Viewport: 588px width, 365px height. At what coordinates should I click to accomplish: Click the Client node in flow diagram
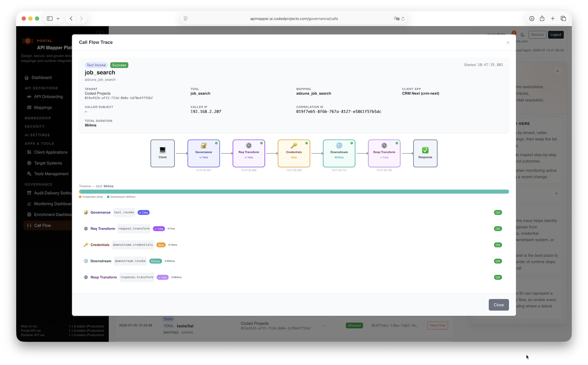point(162,153)
